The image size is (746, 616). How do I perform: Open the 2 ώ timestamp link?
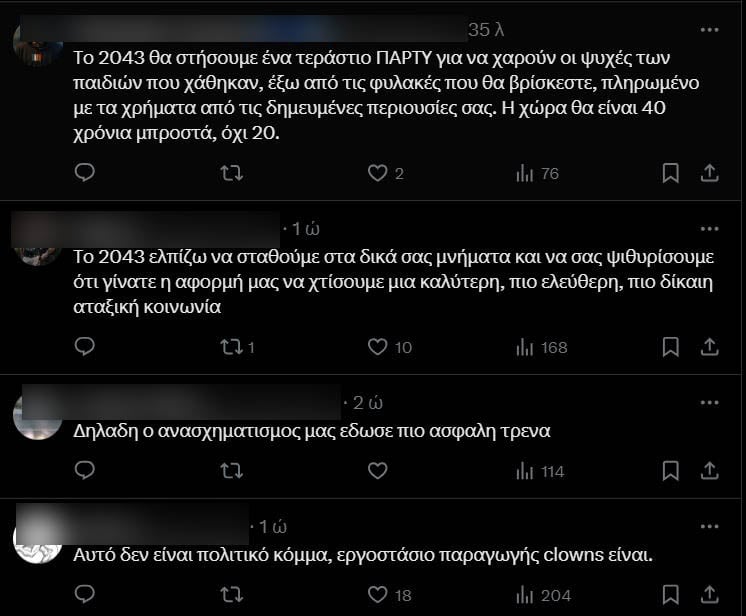point(368,403)
